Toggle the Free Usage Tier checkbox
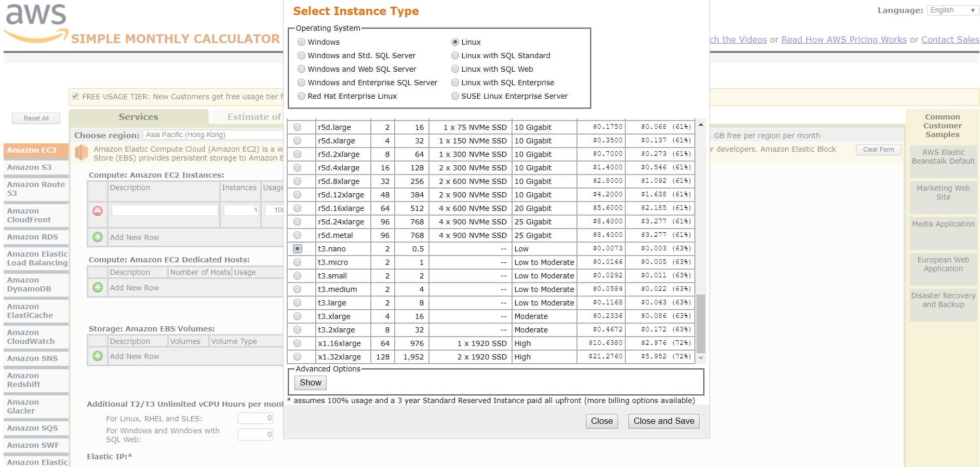The width and height of the screenshot is (980, 467). coord(75,96)
